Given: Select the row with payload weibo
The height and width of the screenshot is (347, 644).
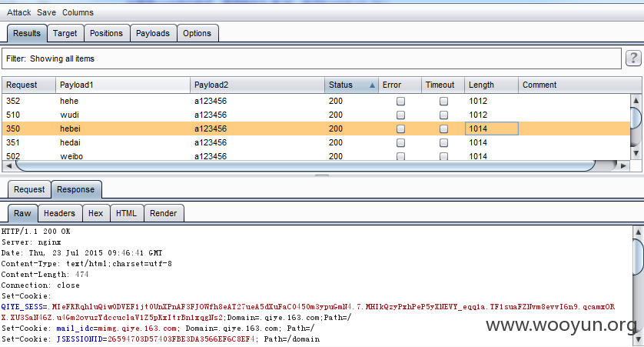Looking at the screenshot, I should 316,156.
